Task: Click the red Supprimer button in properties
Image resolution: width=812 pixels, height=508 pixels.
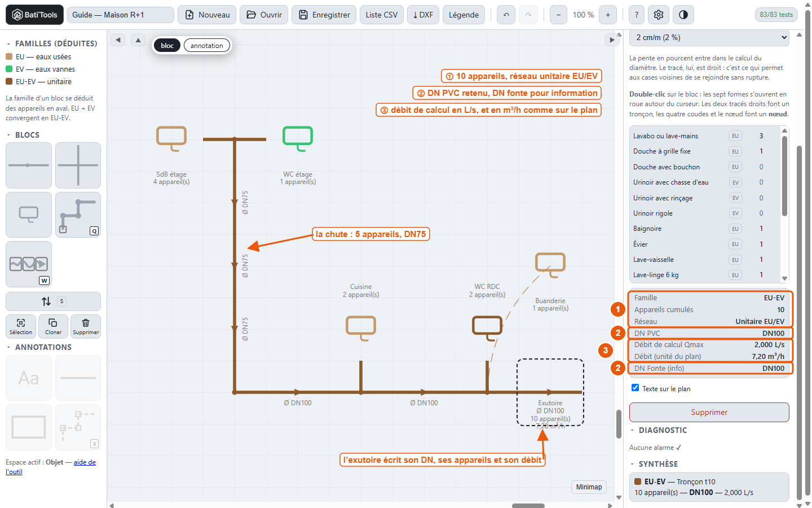Action: coord(709,412)
